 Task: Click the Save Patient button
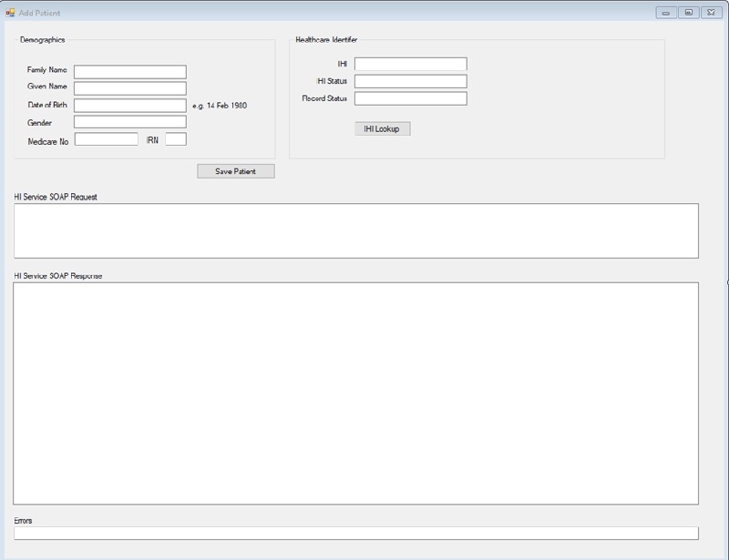(x=235, y=171)
